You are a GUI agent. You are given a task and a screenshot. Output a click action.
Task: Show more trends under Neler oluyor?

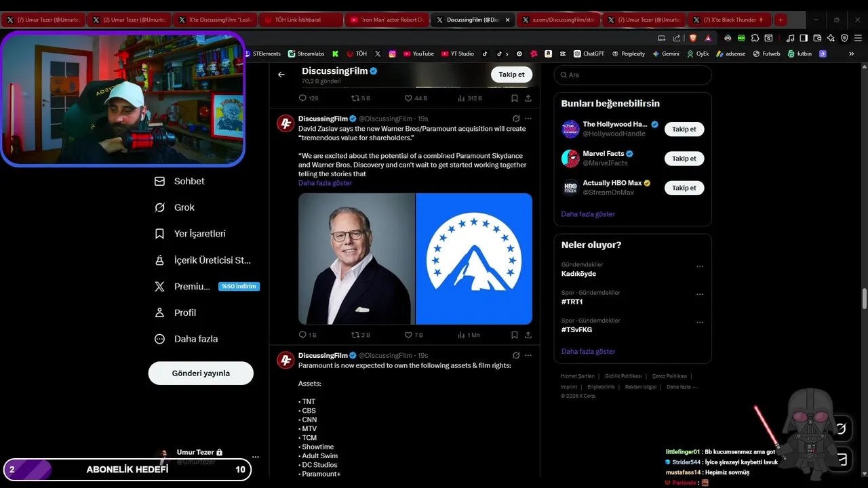[x=588, y=352]
